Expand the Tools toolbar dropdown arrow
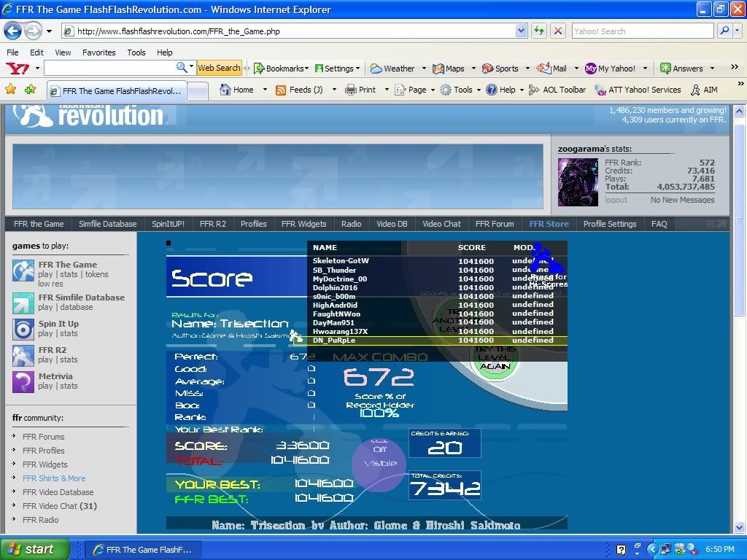 click(x=479, y=90)
